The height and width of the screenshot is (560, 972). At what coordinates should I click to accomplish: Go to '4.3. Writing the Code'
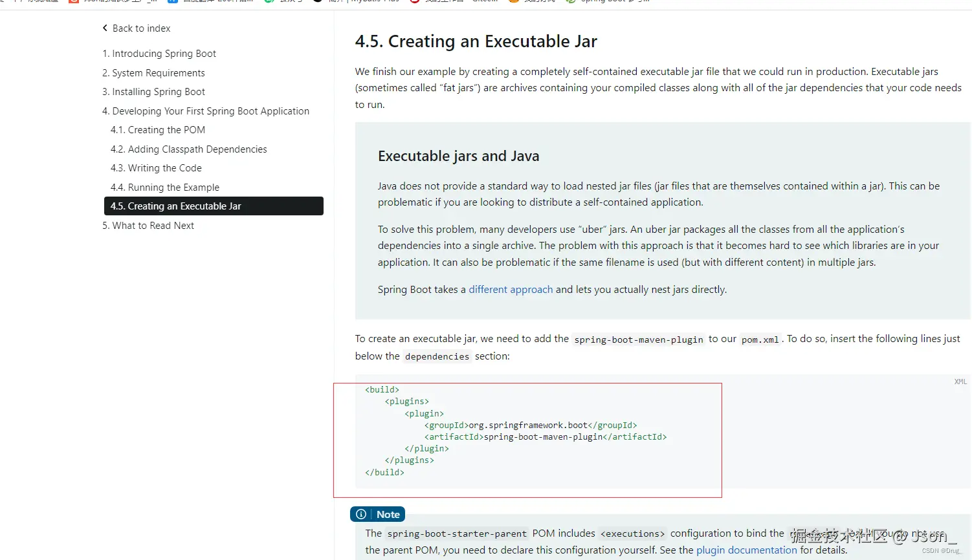point(156,168)
